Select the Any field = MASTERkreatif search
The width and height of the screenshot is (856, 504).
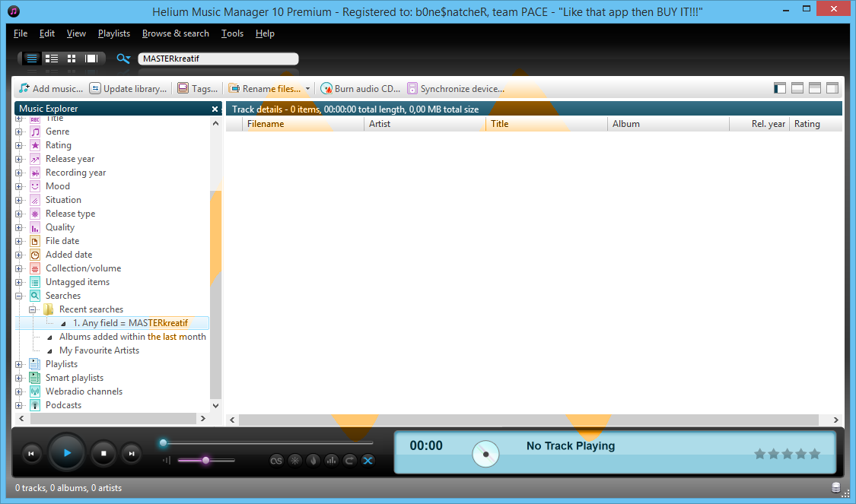pyautogui.click(x=130, y=323)
